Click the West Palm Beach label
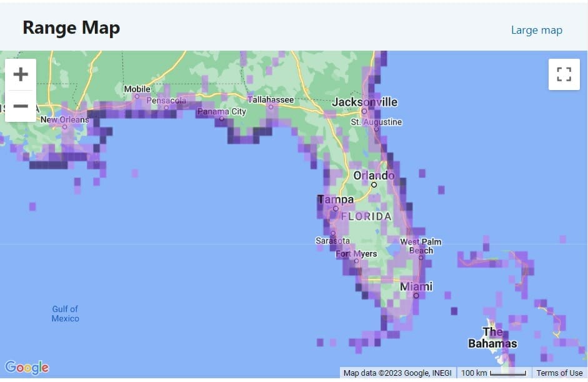Image resolution: width=588 pixels, height=382 pixels. point(421,246)
